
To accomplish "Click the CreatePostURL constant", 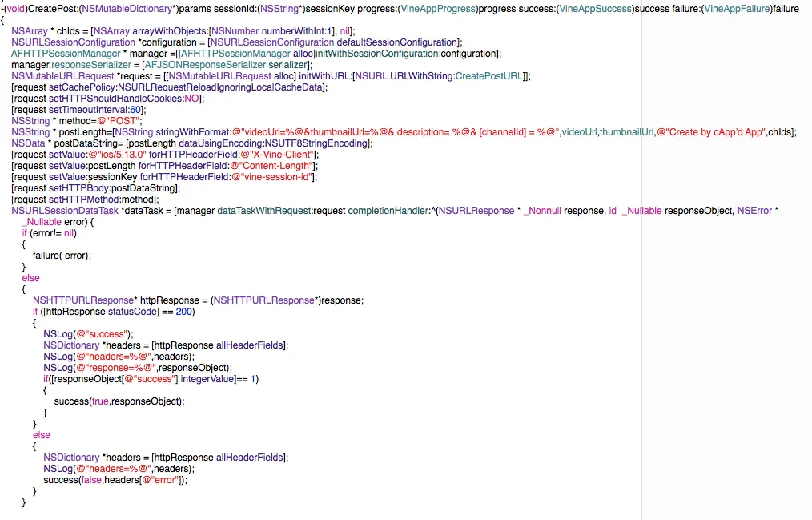I will pyautogui.click(x=488, y=76).
